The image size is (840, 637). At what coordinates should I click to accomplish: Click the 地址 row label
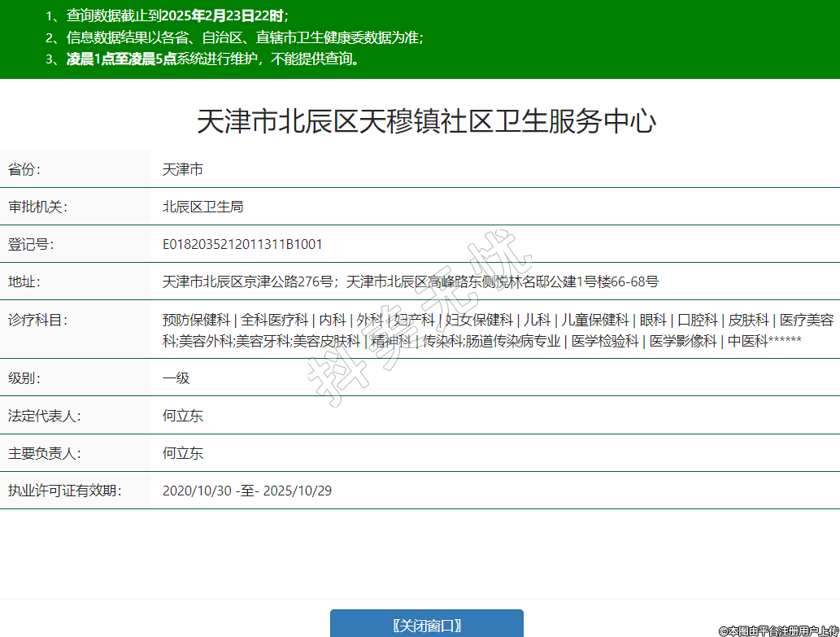[24, 281]
